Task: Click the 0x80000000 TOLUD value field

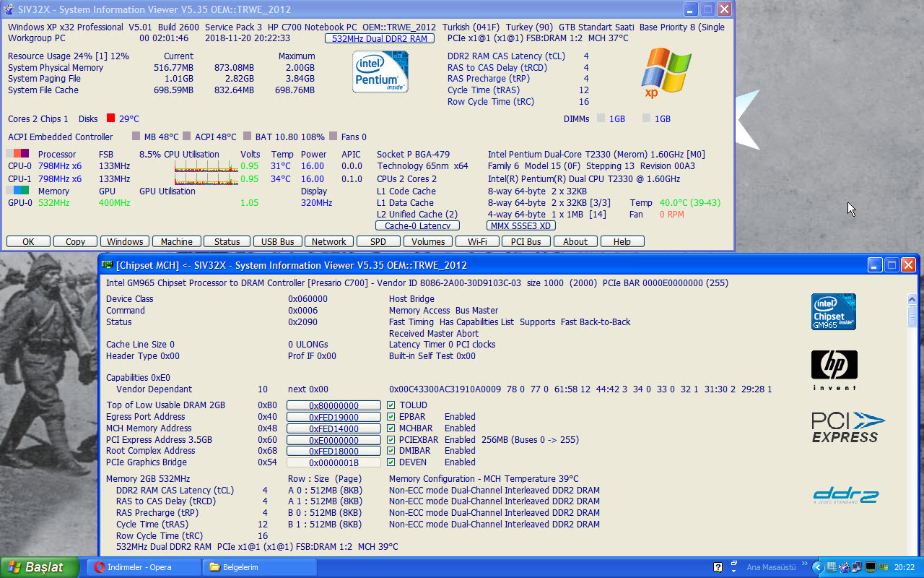Action: coord(334,406)
